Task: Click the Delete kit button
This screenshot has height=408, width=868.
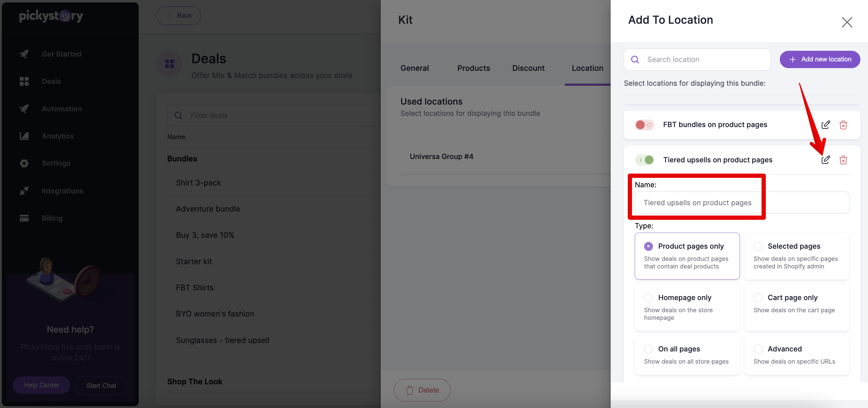Action: coord(422,390)
